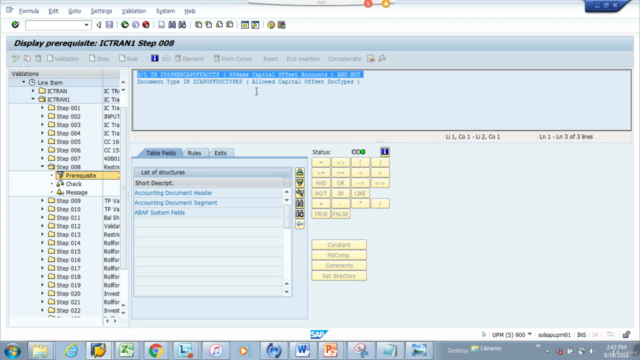Open Word from the taskbar
Screen dimensions: 640x360
302,350
